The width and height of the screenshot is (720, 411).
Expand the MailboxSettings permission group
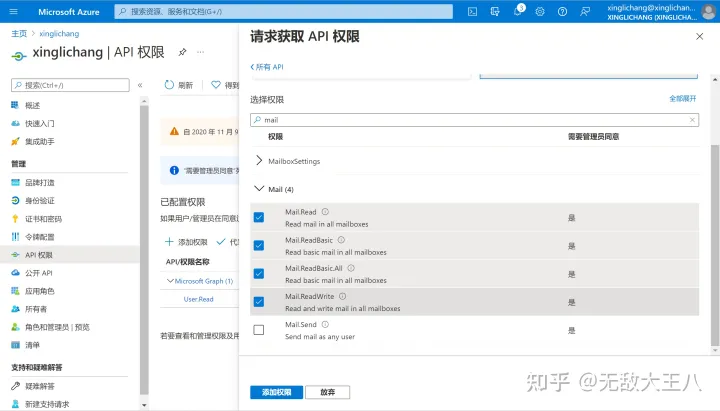pyautogui.click(x=261, y=161)
